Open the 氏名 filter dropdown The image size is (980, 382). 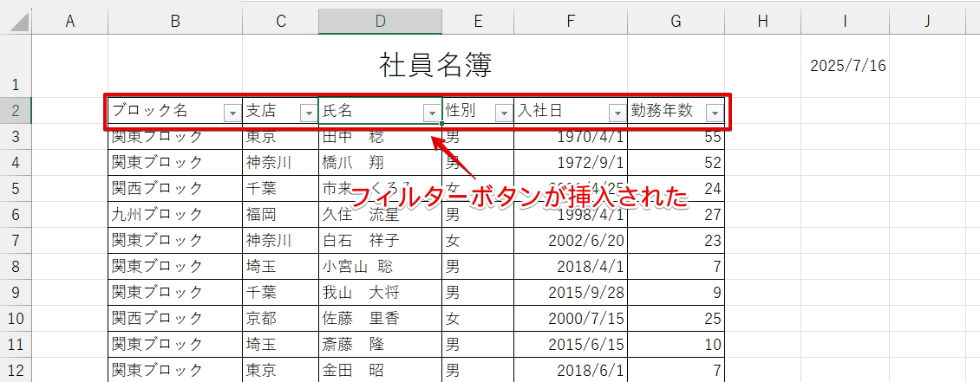pyautogui.click(x=432, y=113)
